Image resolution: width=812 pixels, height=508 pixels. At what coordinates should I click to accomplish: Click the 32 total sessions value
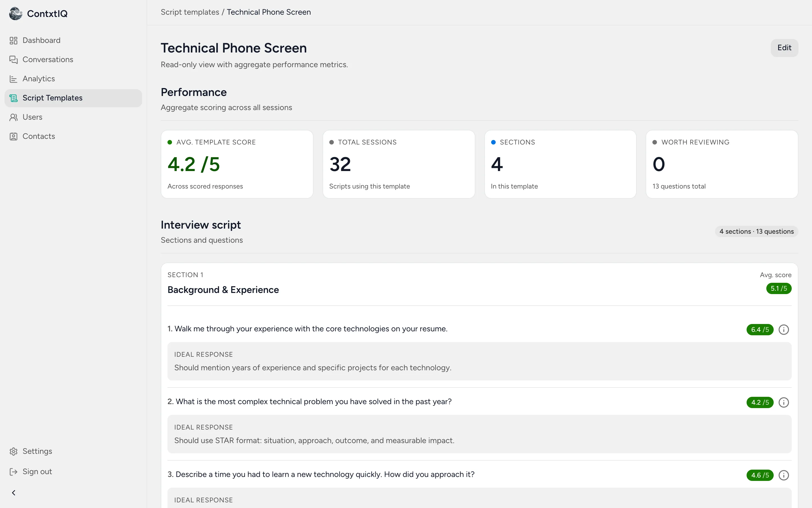point(340,164)
